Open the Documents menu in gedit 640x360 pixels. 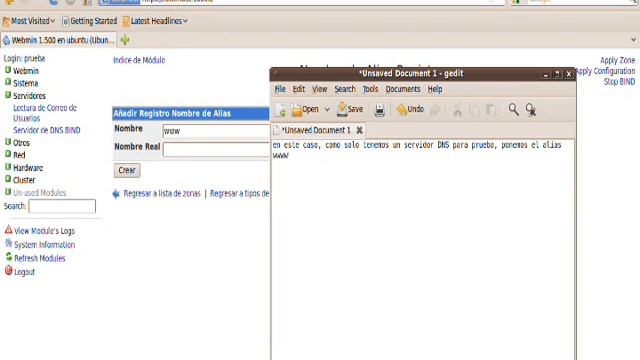coord(403,89)
